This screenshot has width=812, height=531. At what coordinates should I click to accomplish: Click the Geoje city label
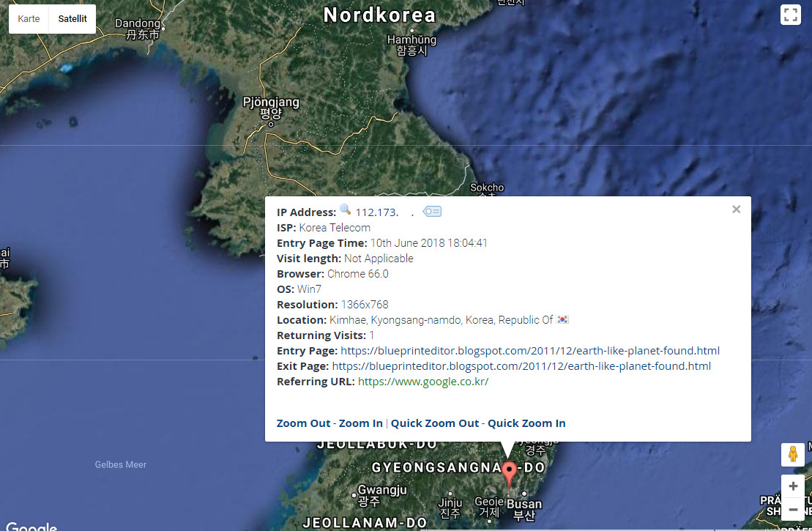click(489, 507)
